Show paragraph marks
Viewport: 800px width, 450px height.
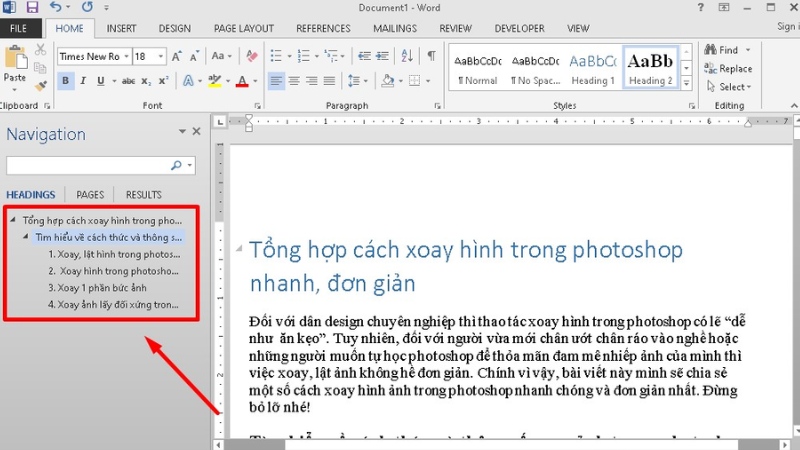432,56
